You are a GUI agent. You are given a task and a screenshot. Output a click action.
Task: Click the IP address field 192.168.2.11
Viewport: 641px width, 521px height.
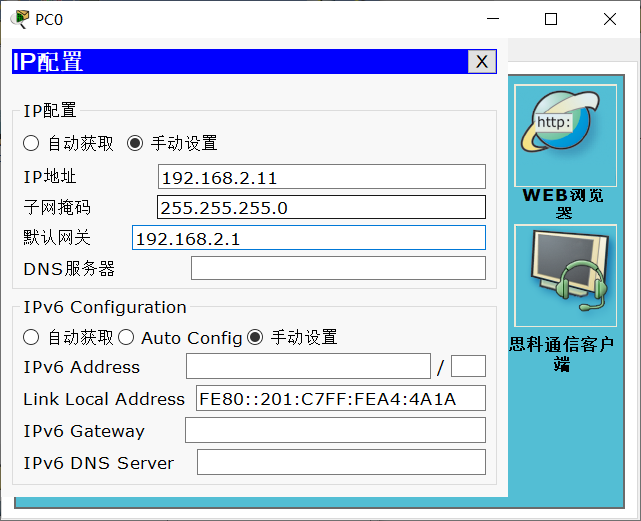click(x=322, y=177)
